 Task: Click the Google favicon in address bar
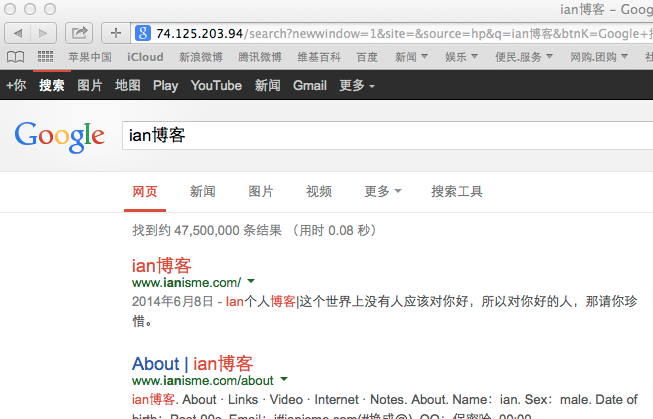143,33
